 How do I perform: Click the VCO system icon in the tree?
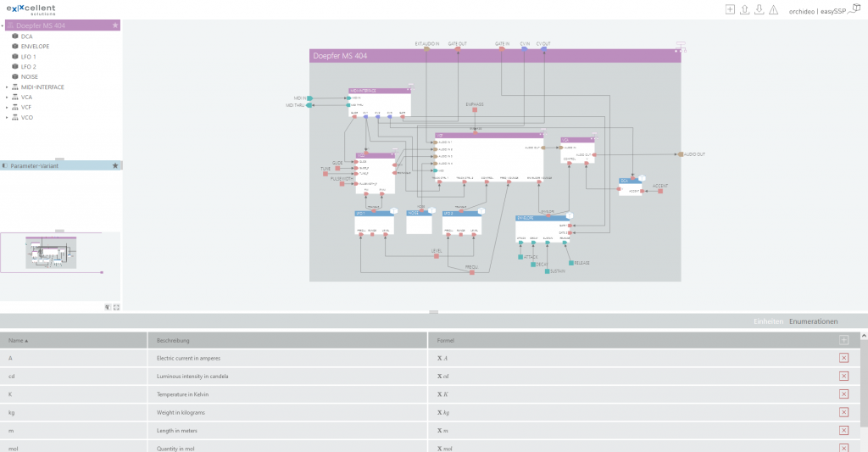click(x=15, y=117)
